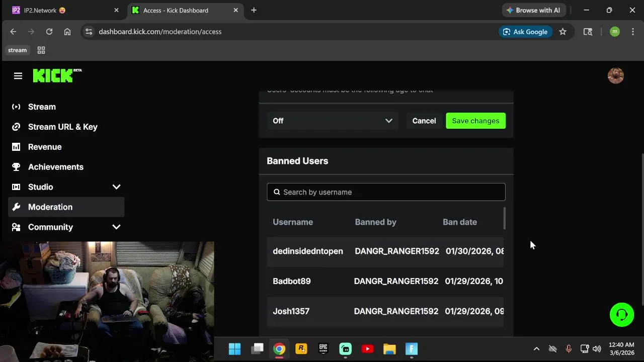644x362 pixels.
Task: Close the Access - Kick Dashboard tab
Action: point(235,10)
